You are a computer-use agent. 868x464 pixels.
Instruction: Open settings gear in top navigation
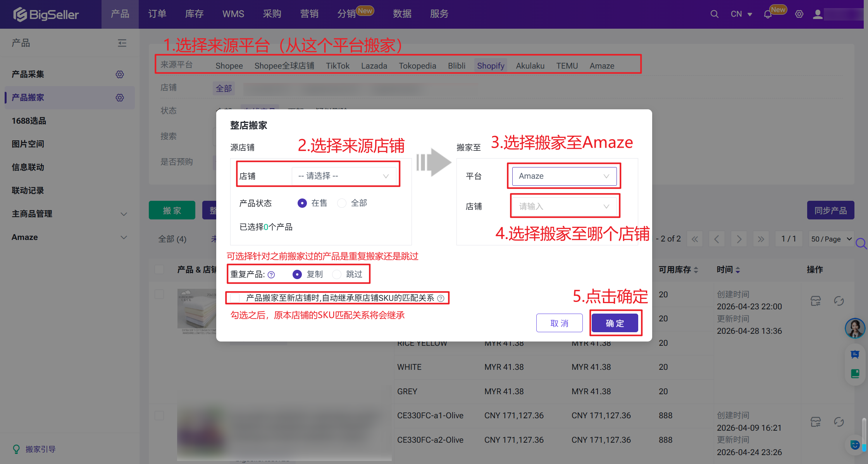(799, 14)
